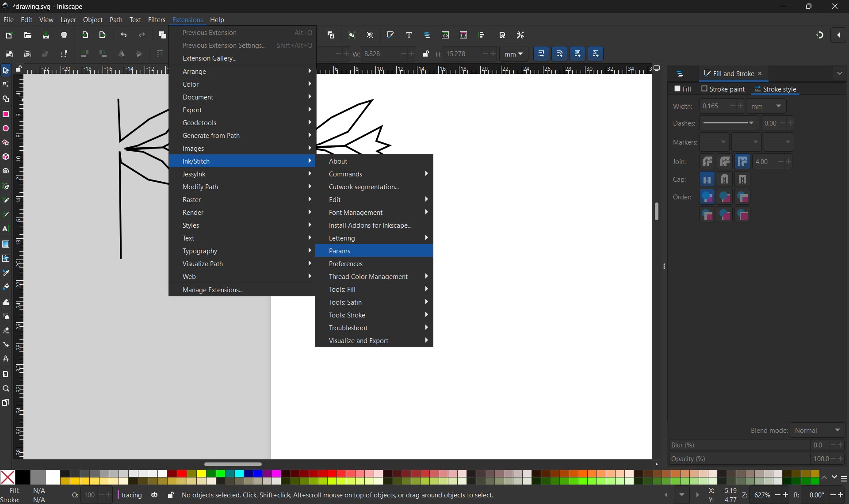Viewport: 849px width, 504px height.
Task: Pick the red palette swatch
Action: pos(182,474)
